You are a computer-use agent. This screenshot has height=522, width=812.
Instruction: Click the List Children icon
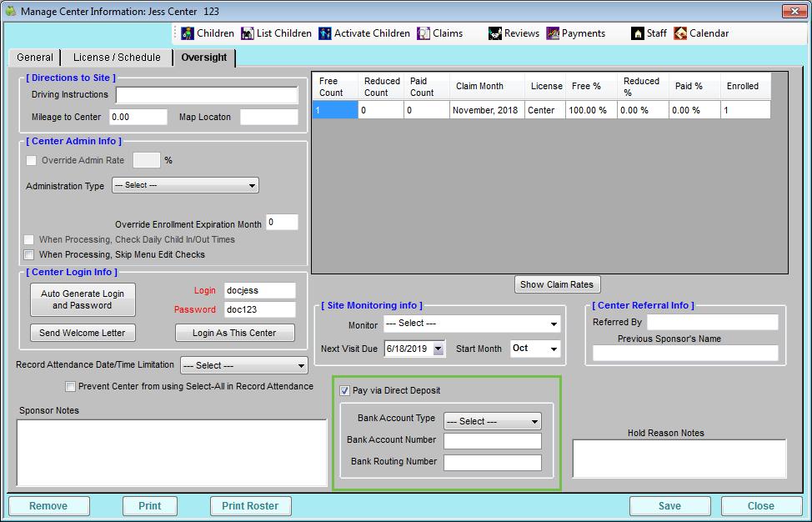click(248, 33)
